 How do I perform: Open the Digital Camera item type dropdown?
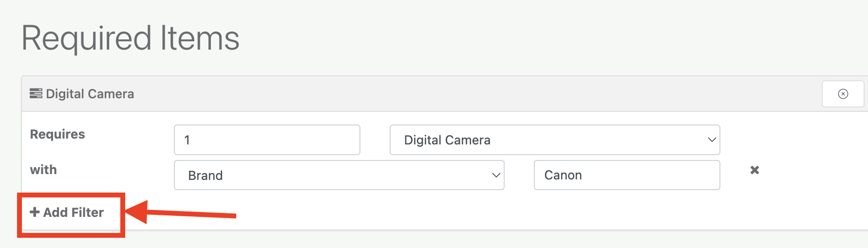click(x=555, y=140)
